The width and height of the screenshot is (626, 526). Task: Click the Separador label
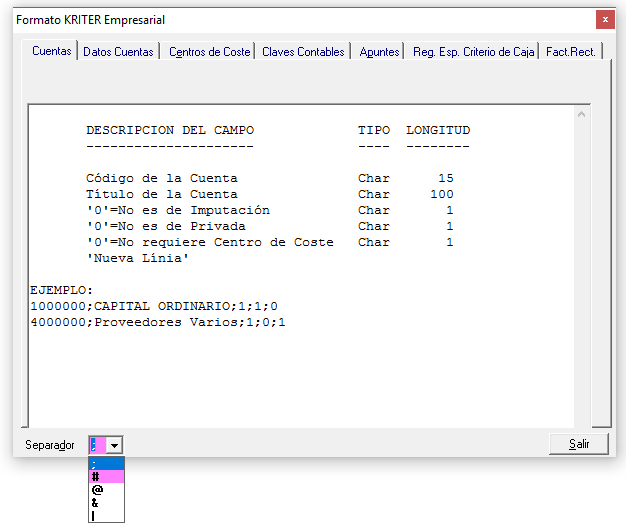click(x=50, y=445)
